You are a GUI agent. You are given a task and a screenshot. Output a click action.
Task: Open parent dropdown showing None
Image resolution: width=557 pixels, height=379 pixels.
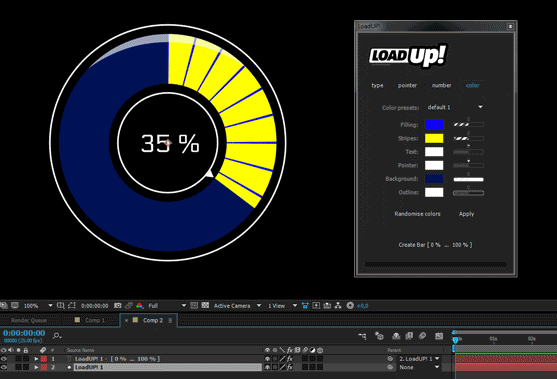click(x=419, y=367)
